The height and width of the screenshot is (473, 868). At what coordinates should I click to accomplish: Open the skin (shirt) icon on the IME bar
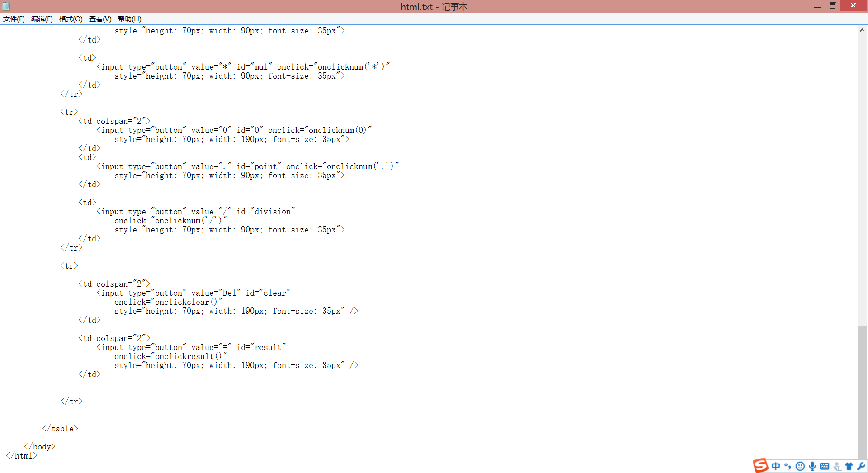(x=849, y=466)
